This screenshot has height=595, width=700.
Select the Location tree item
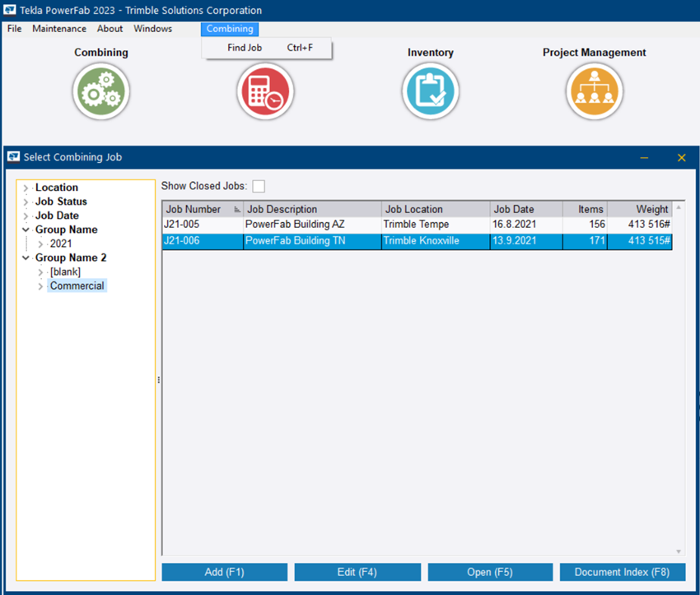click(x=57, y=188)
